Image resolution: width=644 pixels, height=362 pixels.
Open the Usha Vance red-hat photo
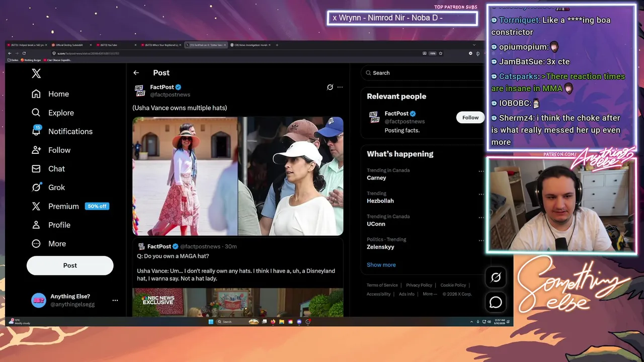185,176
